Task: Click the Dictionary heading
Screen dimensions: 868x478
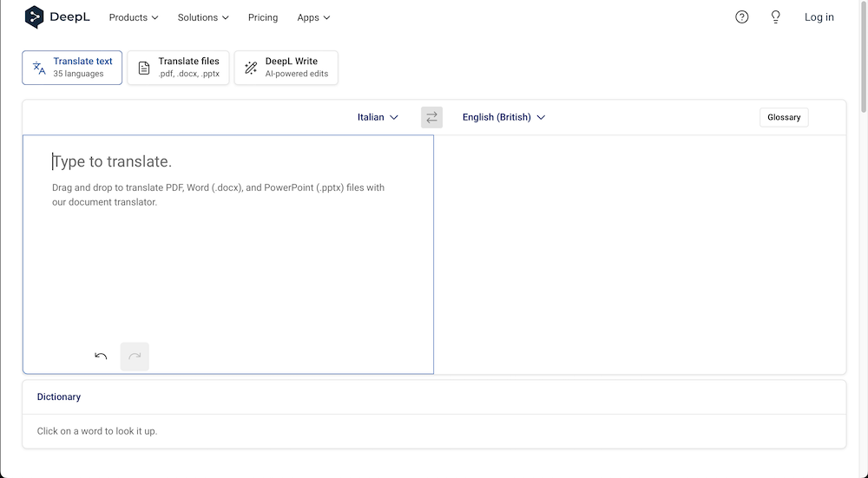Action: pyautogui.click(x=59, y=396)
